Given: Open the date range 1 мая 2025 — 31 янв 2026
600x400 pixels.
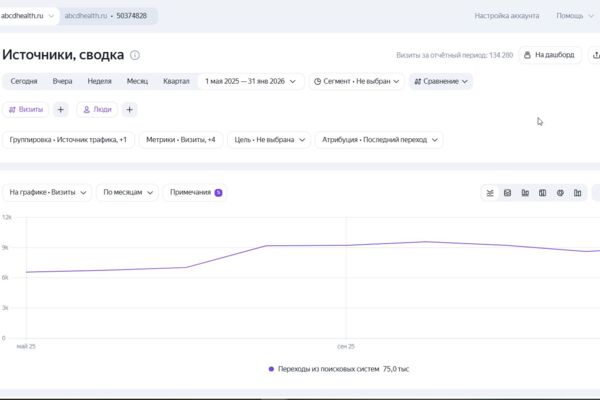Looking at the screenshot, I should (x=251, y=81).
